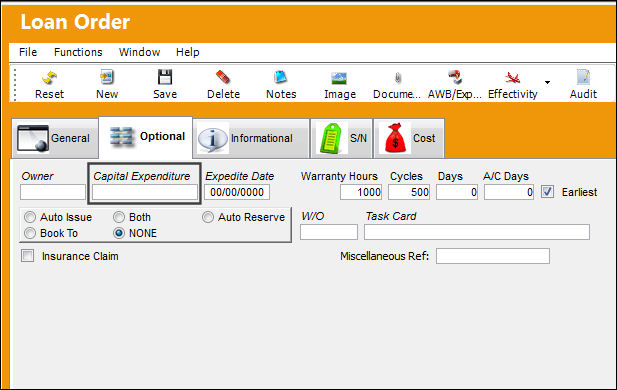Click the Cycles field showing 500
This screenshot has height=390, width=617.
[x=409, y=192]
